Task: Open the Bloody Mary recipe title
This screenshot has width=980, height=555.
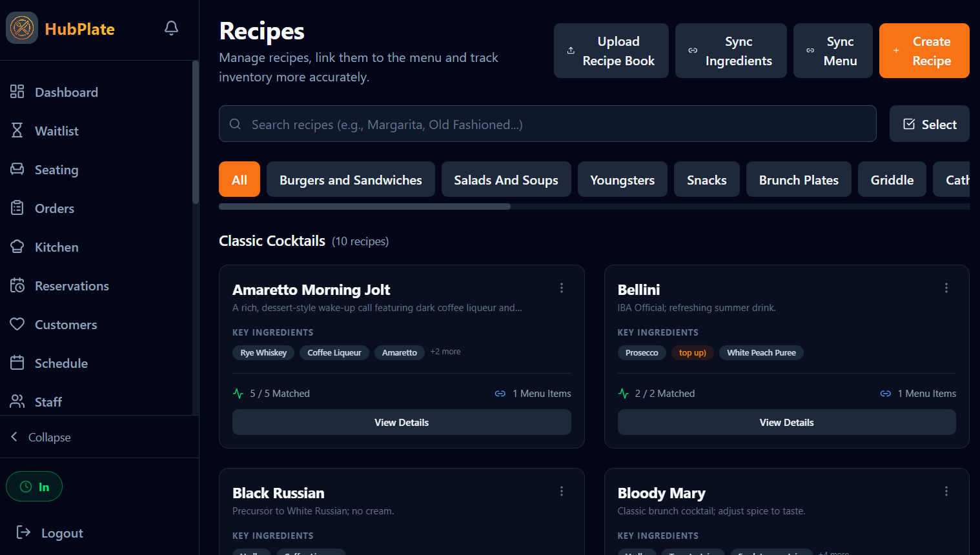Action: tap(661, 493)
